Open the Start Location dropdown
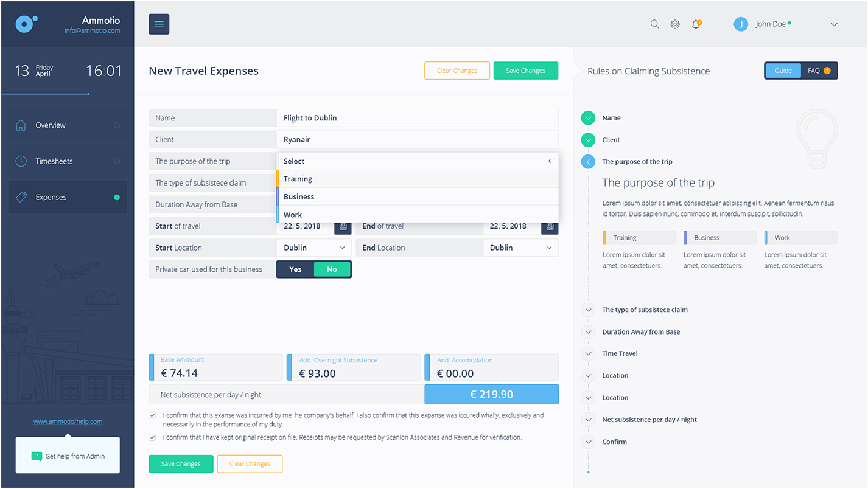Screen dimensions: 868x489 click(313, 248)
